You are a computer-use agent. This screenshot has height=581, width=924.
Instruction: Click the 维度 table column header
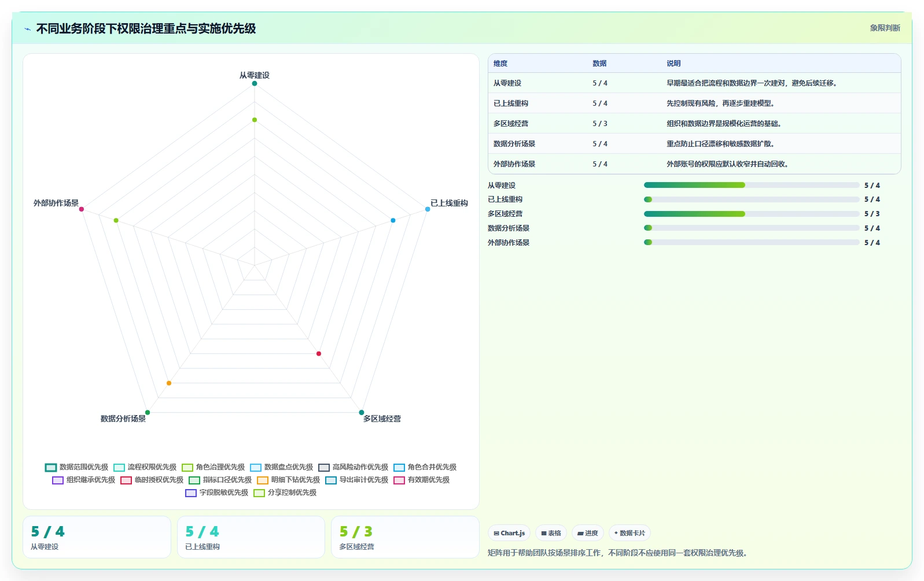pos(500,64)
